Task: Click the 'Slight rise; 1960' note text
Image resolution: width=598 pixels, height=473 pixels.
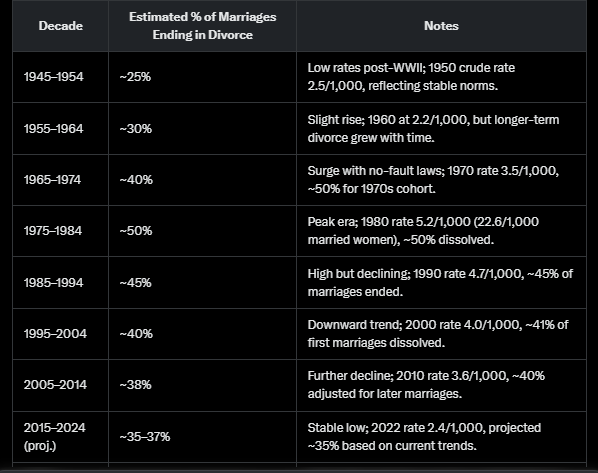Action: (x=433, y=129)
